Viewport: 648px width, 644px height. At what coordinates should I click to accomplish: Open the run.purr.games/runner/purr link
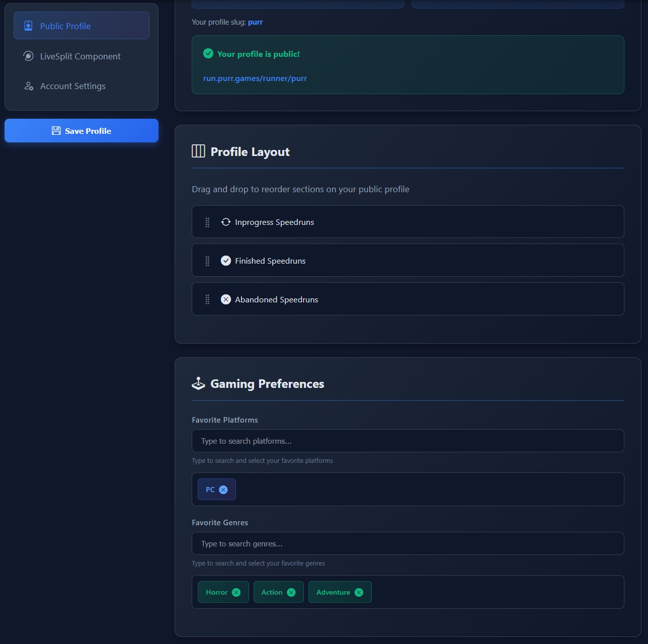tap(255, 78)
